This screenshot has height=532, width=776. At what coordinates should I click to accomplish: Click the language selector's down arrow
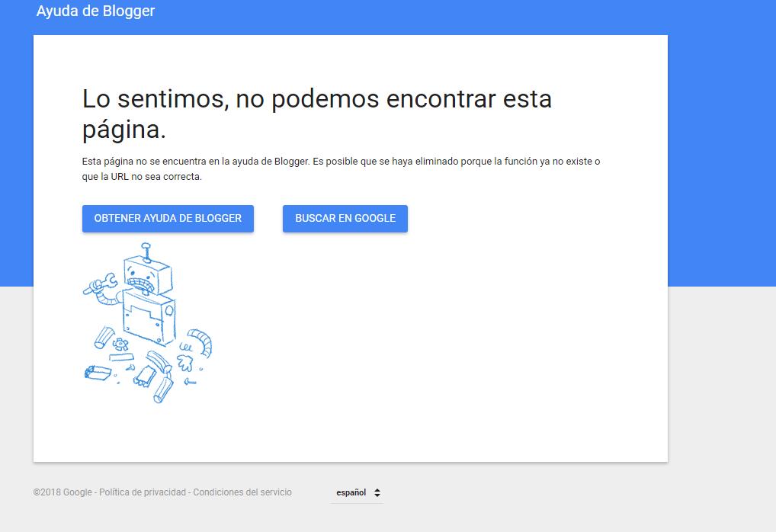pyautogui.click(x=377, y=495)
